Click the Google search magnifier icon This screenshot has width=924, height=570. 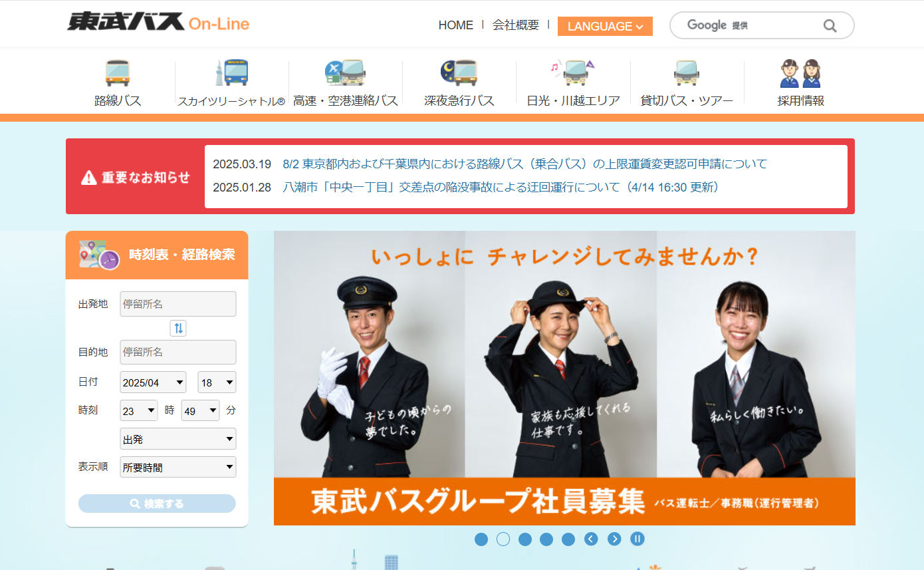point(830,26)
